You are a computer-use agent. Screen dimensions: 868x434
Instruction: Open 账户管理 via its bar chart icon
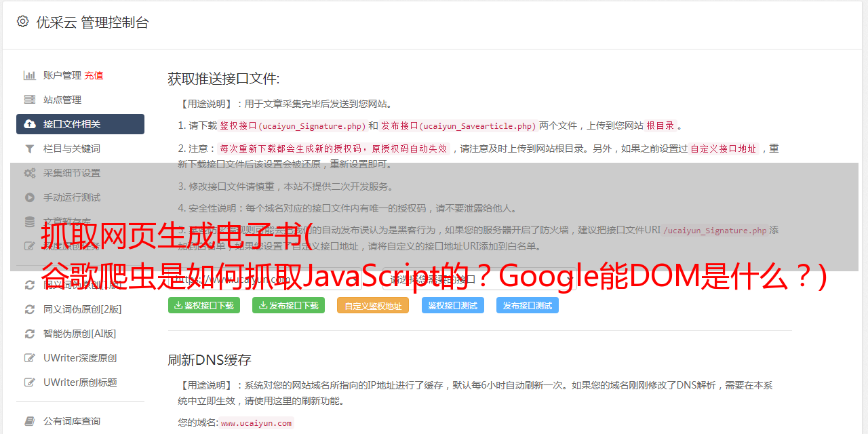click(30, 75)
